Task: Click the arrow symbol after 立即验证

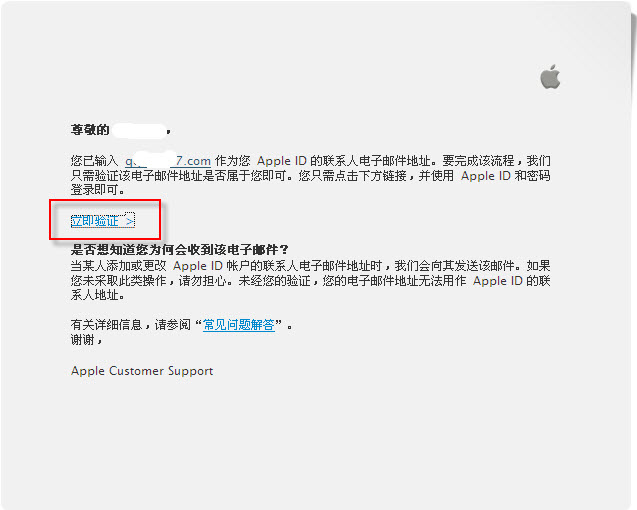Action: click(x=130, y=221)
